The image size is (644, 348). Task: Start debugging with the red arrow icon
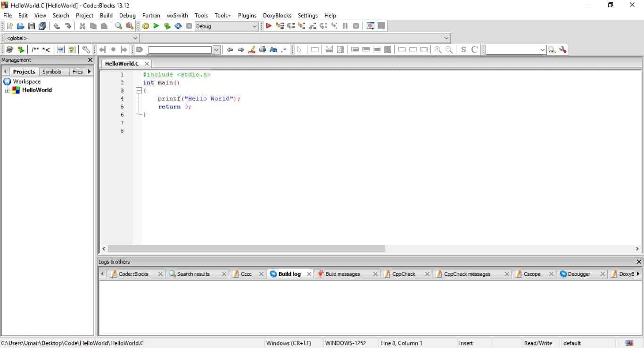coord(268,26)
